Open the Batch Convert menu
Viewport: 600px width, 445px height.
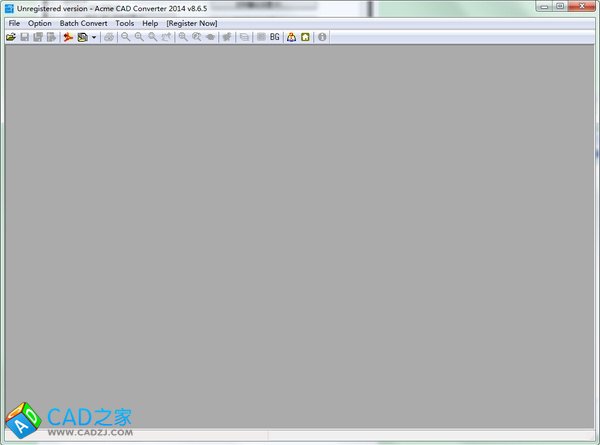(x=83, y=23)
